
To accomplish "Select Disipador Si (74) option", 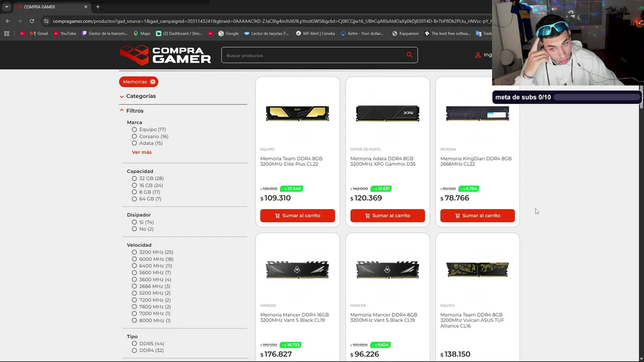I will [134, 222].
